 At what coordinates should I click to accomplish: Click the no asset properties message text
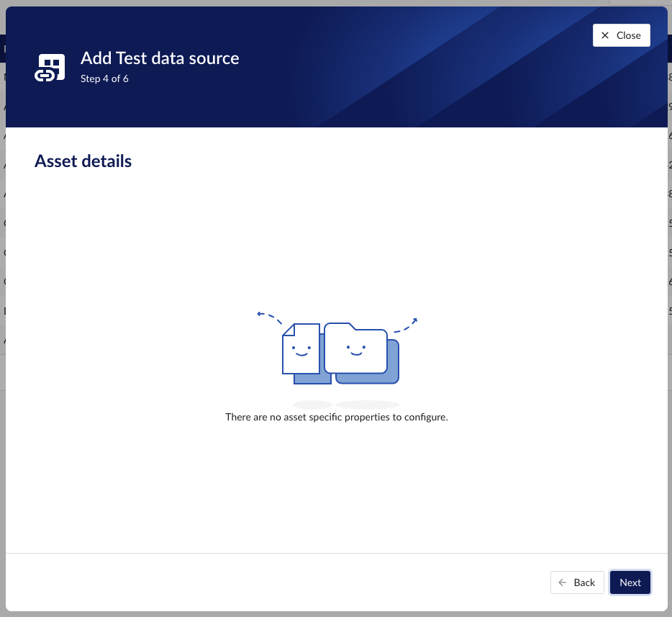click(x=336, y=417)
